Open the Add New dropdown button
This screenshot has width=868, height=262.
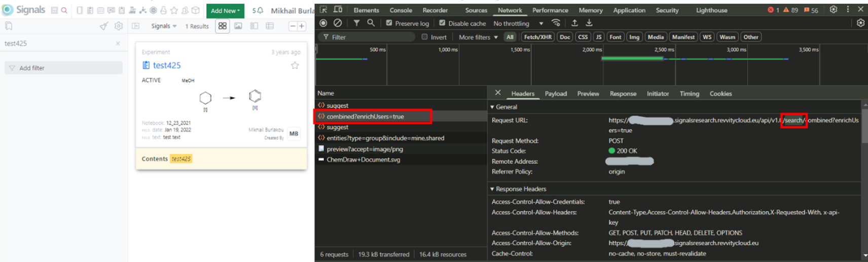point(225,11)
